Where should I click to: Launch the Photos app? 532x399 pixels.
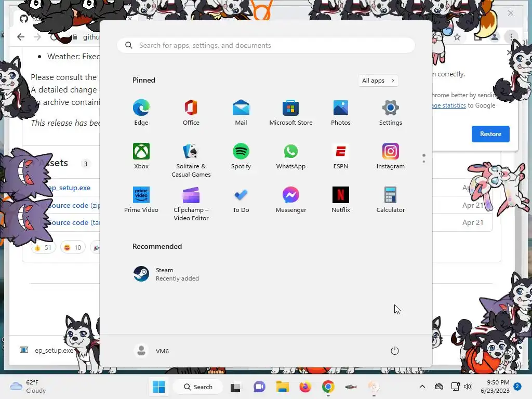click(x=341, y=113)
